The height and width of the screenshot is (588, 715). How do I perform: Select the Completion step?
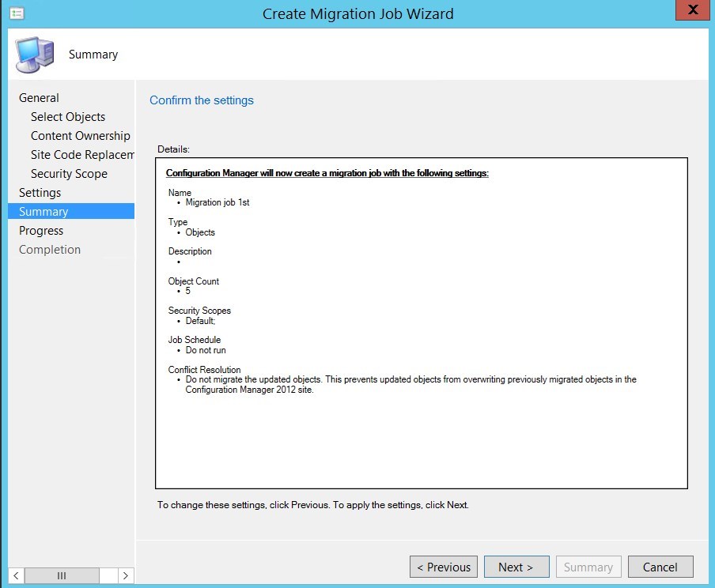click(x=49, y=249)
